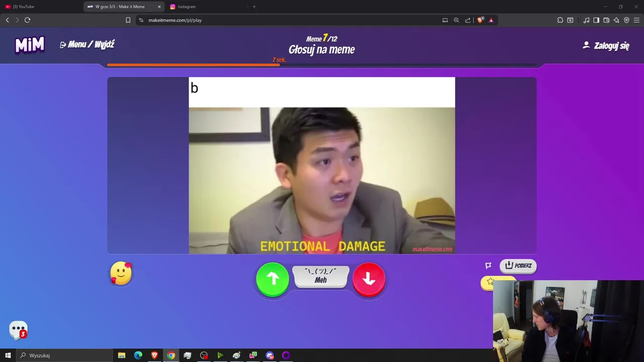Open Discord from the taskbar
644x362 pixels.
(x=270, y=355)
